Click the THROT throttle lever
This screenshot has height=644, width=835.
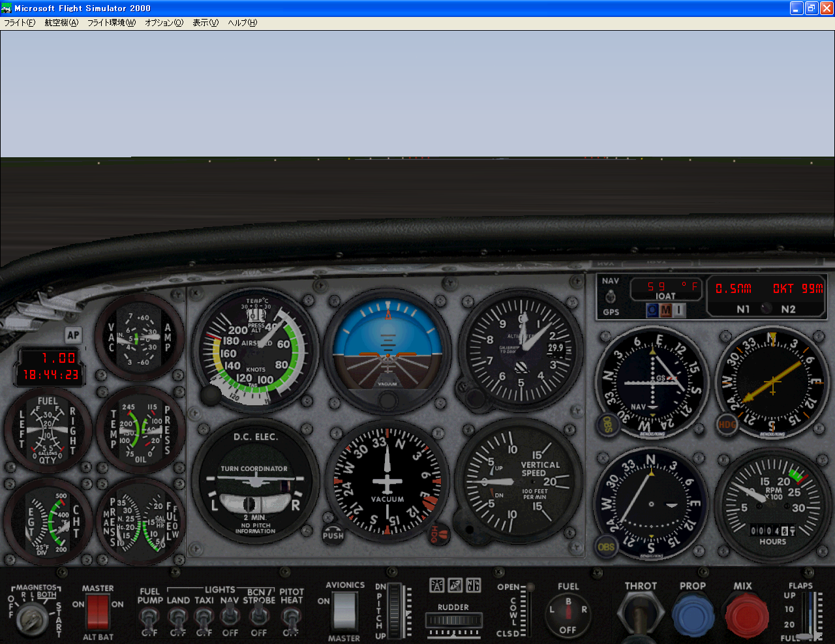[x=641, y=617]
